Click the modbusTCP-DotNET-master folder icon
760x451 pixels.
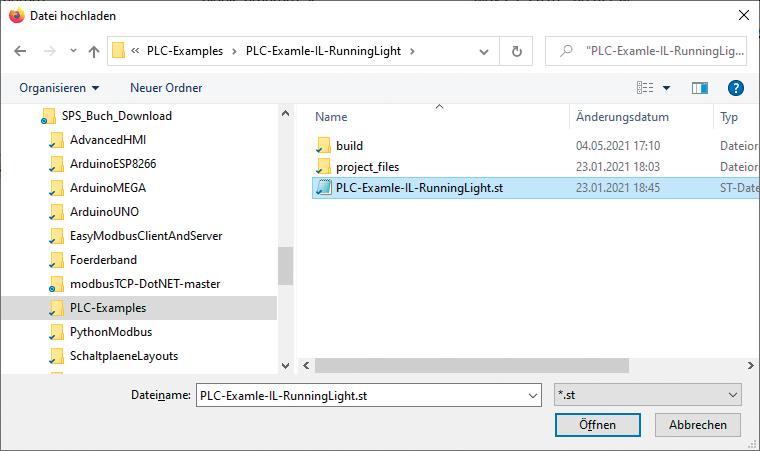point(56,284)
